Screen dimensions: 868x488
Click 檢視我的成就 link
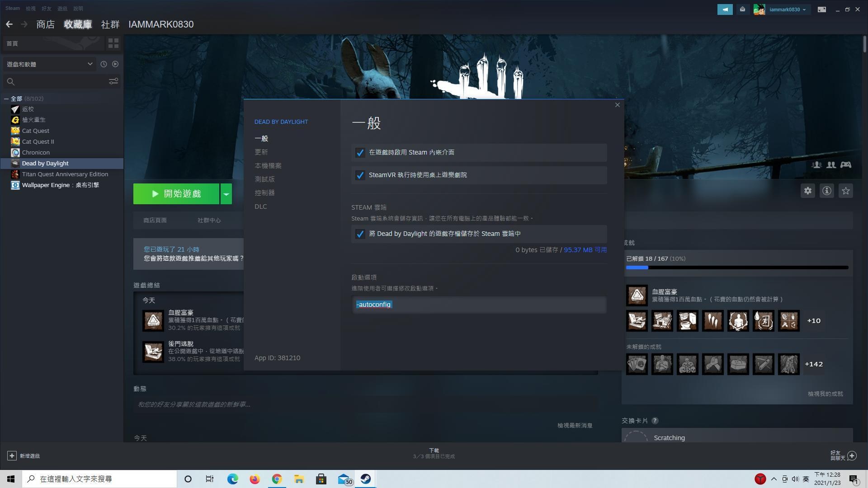[826, 394]
